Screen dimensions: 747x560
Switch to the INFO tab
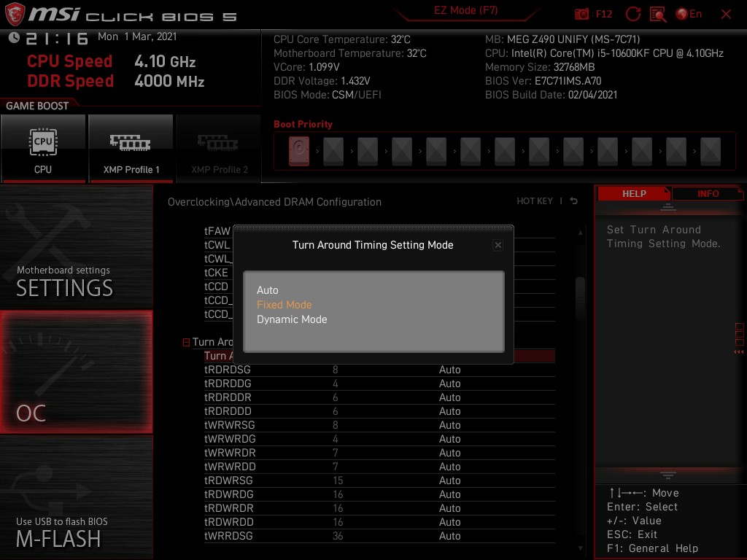pos(708,194)
